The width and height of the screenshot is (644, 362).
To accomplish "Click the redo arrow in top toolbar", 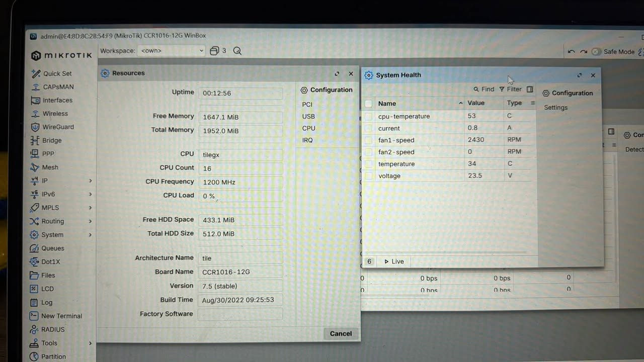I will coord(584,51).
